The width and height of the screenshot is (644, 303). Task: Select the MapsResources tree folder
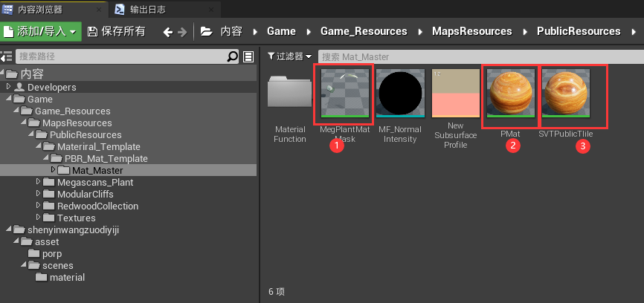click(x=77, y=123)
